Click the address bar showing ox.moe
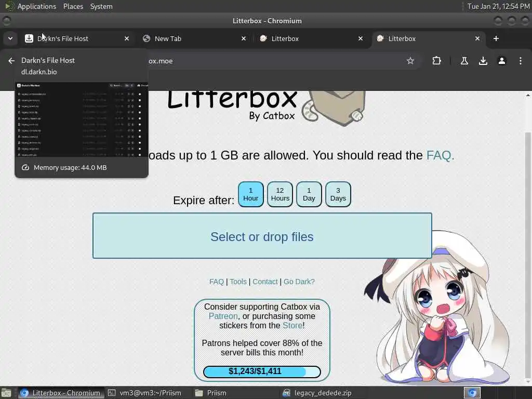Viewport: 532px width, 399px height. [x=278, y=61]
